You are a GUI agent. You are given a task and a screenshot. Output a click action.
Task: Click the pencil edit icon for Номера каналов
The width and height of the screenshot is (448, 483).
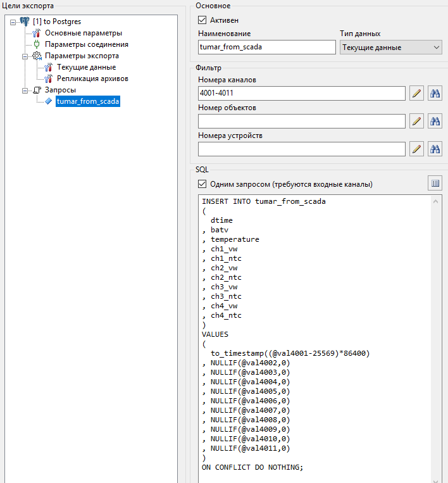416,93
